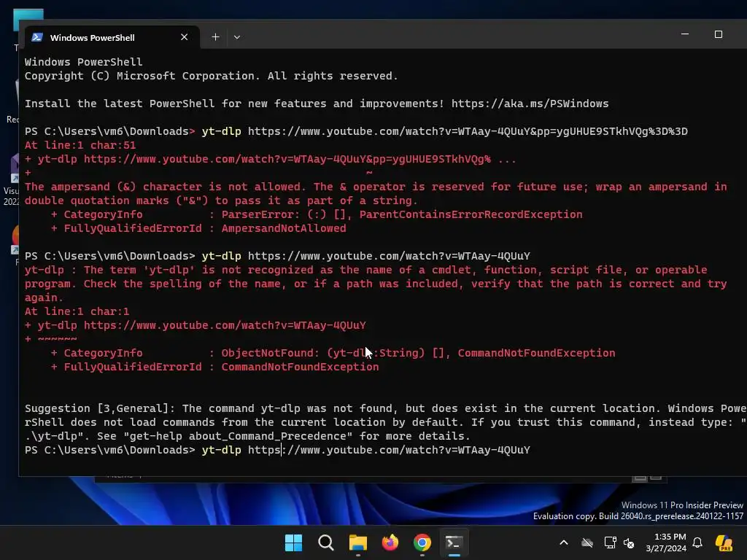
Task: Open the Windows Start menu
Action: click(293, 542)
